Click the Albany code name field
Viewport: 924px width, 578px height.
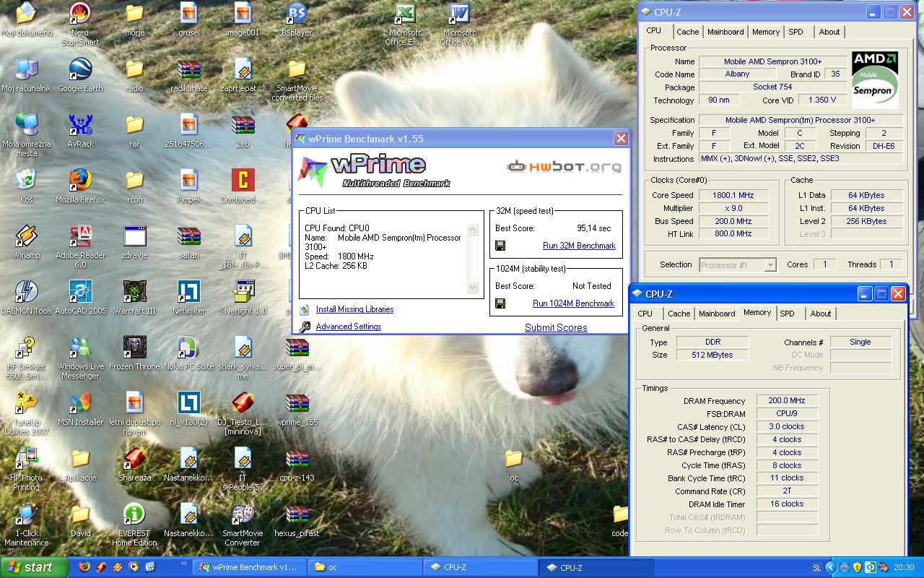pos(737,74)
